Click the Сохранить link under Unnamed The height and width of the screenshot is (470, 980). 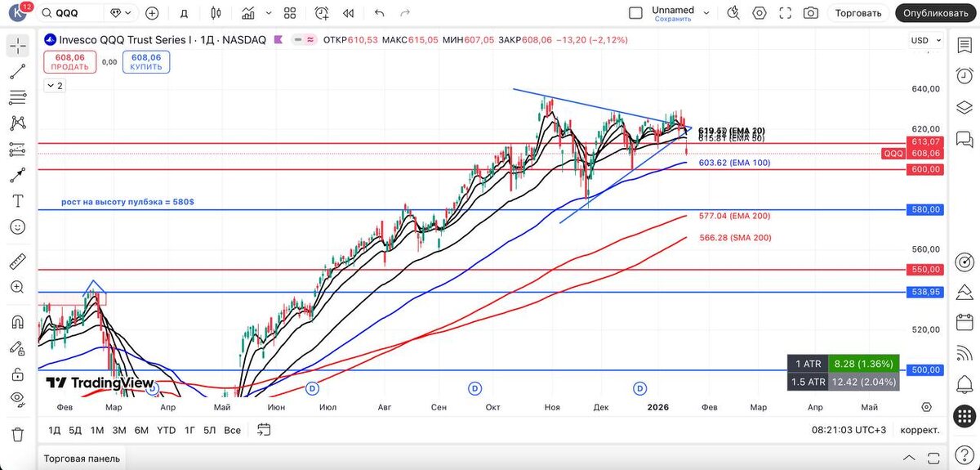(673, 19)
